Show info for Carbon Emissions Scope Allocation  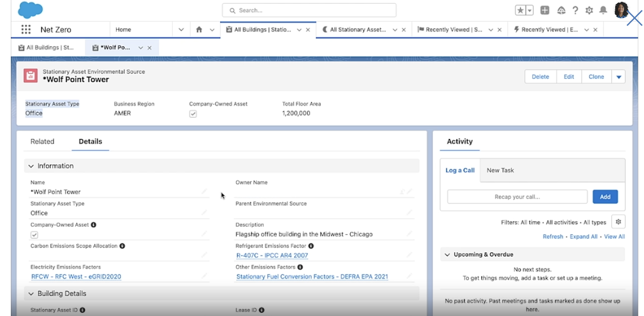click(x=122, y=246)
